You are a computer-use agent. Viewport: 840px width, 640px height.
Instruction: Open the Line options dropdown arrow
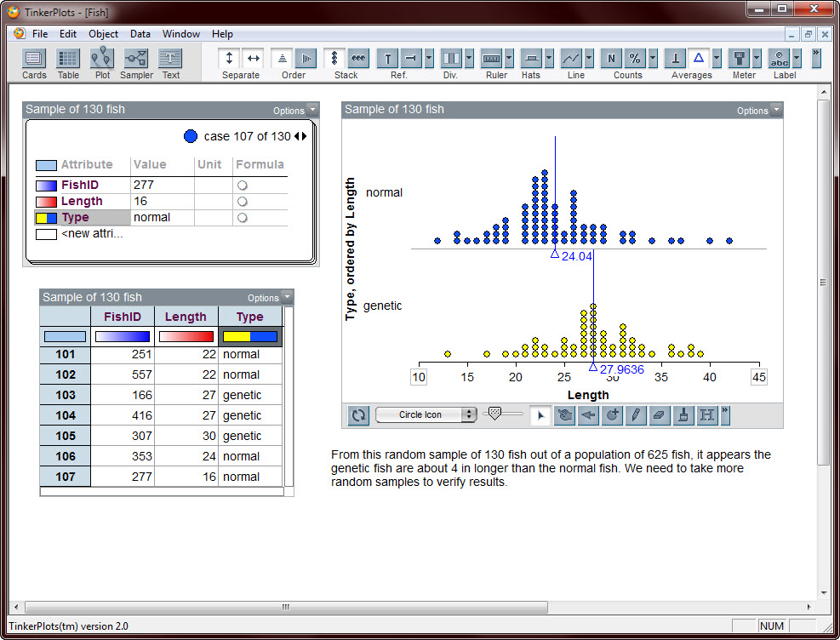click(x=589, y=58)
